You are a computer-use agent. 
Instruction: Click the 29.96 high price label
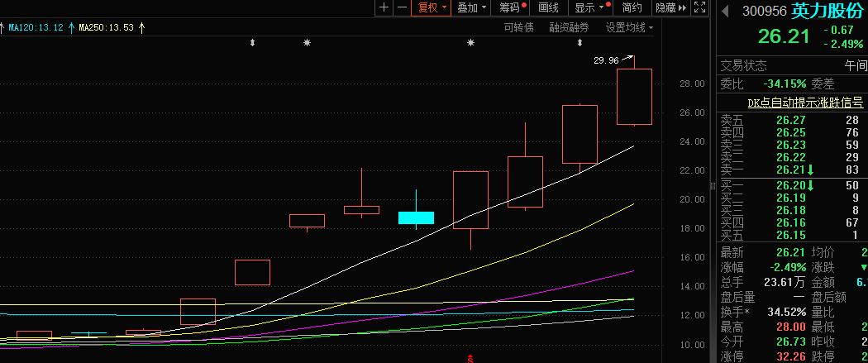click(x=606, y=60)
